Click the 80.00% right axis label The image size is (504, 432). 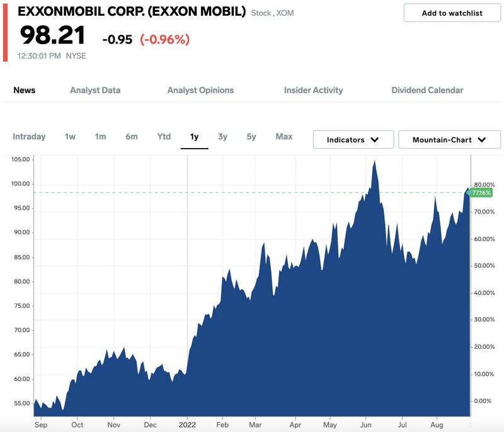484,185
